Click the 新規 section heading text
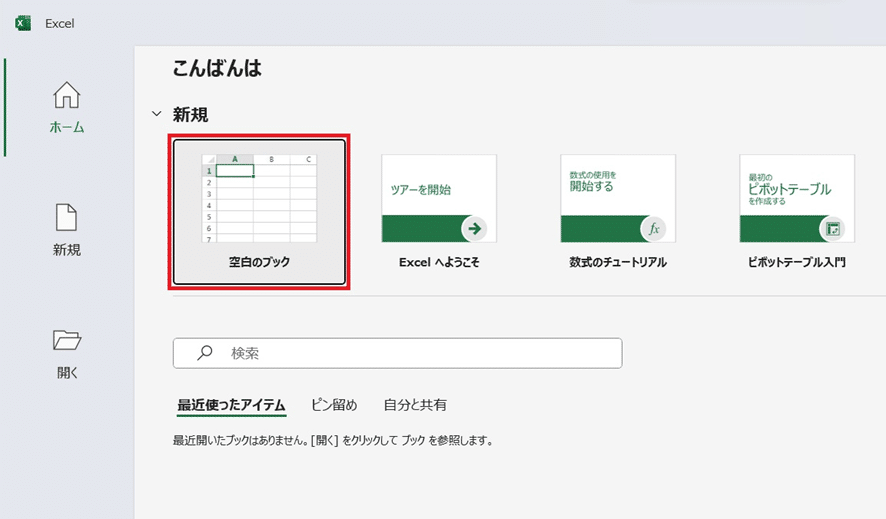Screen dimensions: 886x519 (x=190, y=115)
